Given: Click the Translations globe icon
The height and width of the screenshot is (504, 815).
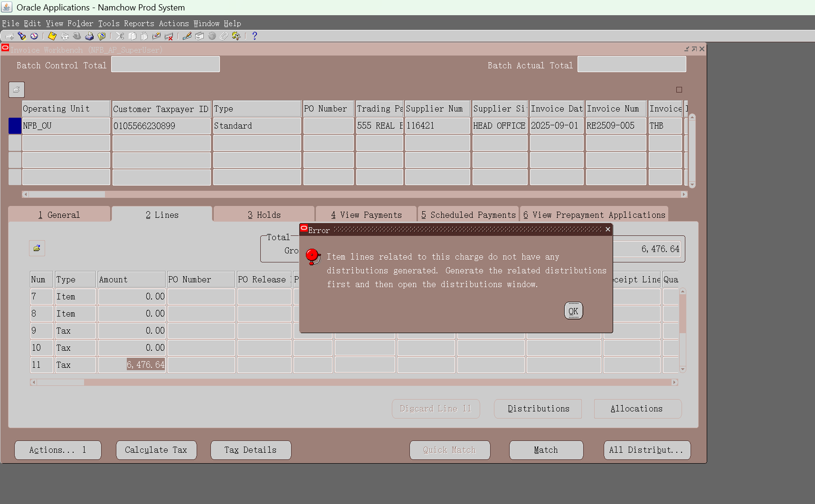Looking at the screenshot, I should tap(212, 36).
